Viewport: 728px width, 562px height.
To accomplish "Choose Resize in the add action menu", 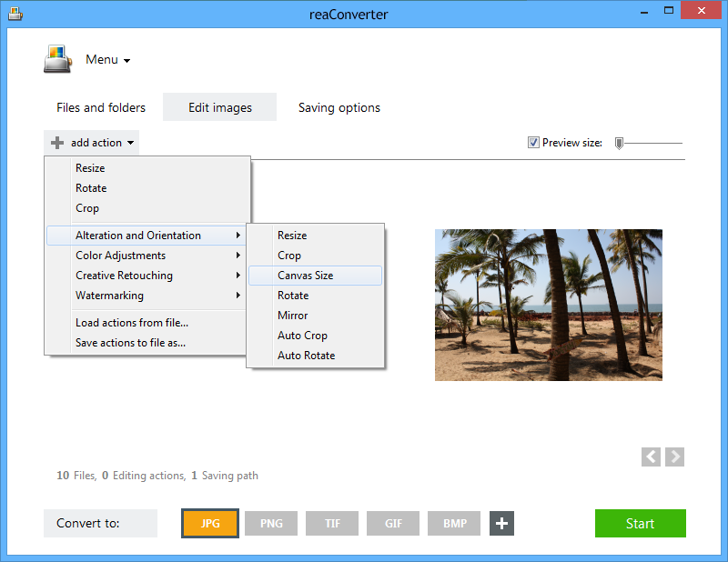I will coord(147,168).
